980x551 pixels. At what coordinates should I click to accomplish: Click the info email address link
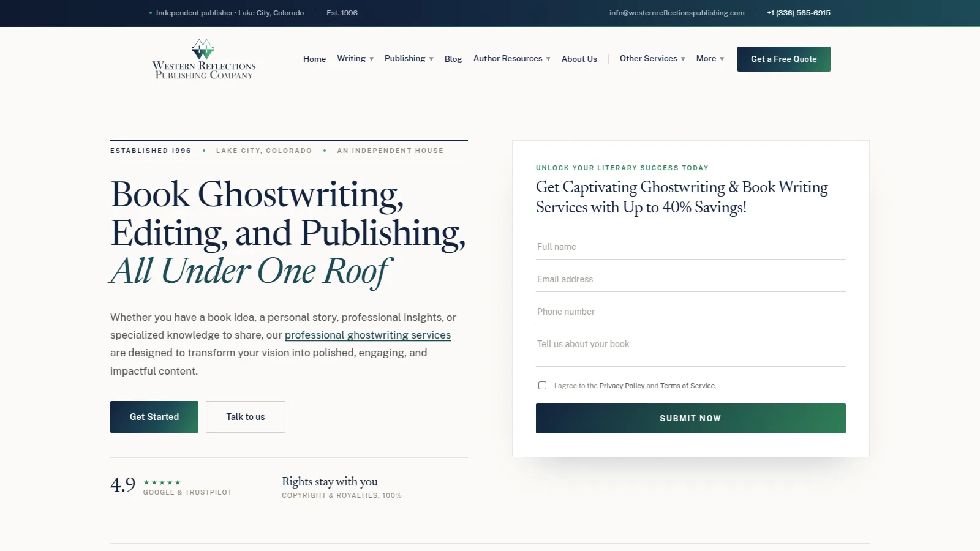(x=677, y=13)
